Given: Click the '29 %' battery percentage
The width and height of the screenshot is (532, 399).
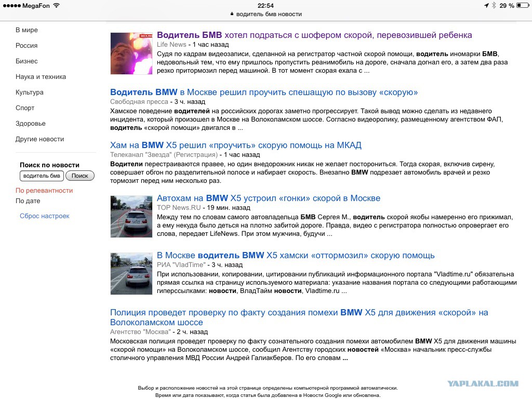Looking at the screenshot, I should [x=507, y=5].
